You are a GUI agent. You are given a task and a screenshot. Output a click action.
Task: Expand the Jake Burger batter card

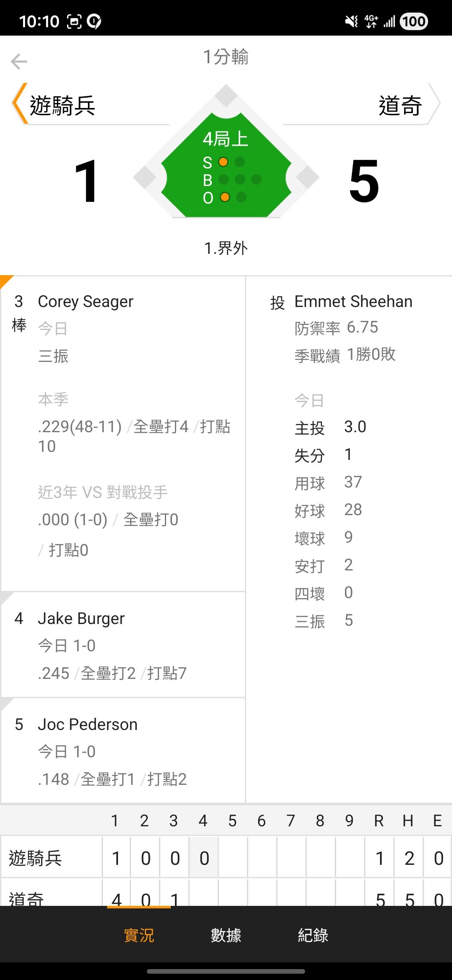tap(123, 645)
